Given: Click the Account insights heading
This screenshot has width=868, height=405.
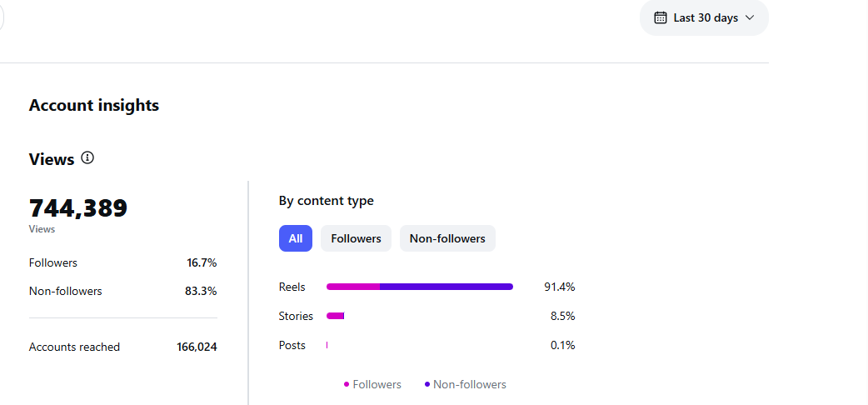Looking at the screenshot, I should [x=94, y=105].
